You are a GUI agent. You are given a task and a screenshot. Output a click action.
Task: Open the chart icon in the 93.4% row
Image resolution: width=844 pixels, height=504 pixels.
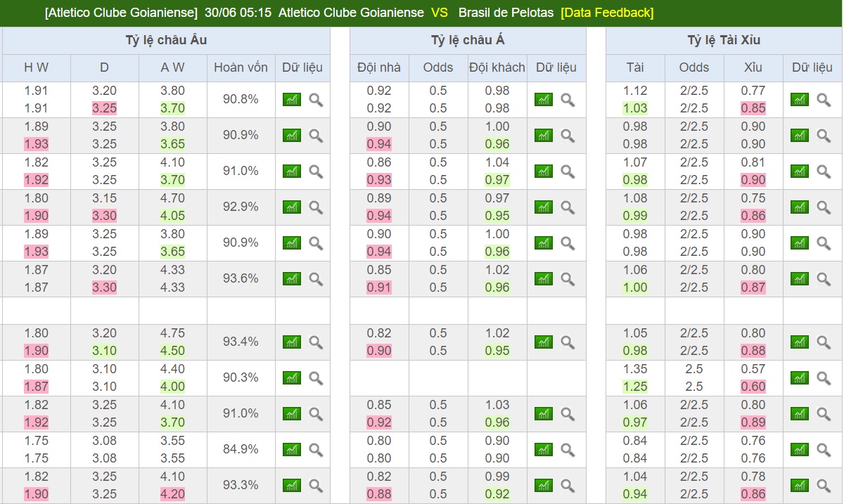coord(292,342)
